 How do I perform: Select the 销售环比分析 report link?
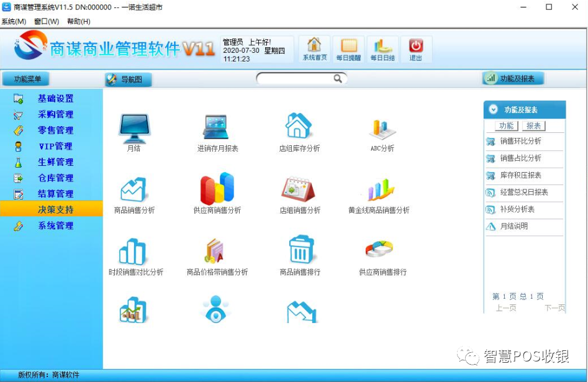click(x=526, y=142)
